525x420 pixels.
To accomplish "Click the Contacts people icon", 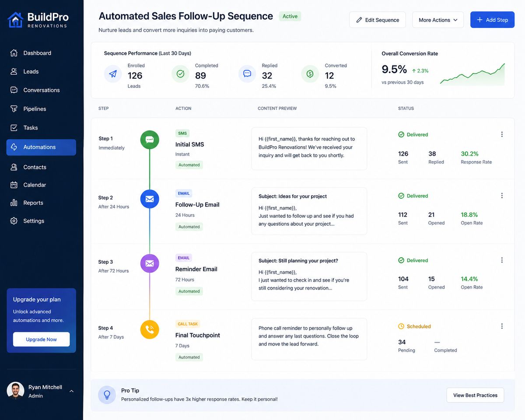I will tap(14, 167).
